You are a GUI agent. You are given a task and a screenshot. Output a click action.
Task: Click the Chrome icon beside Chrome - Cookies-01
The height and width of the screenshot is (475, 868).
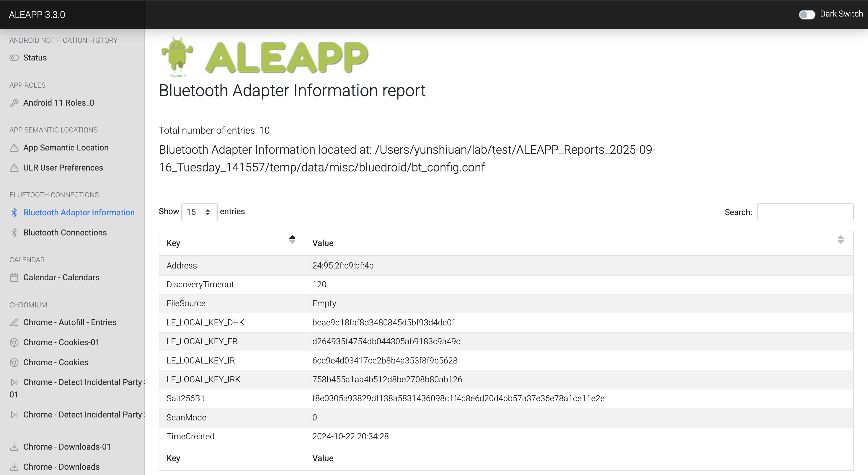tap(14, 342)
